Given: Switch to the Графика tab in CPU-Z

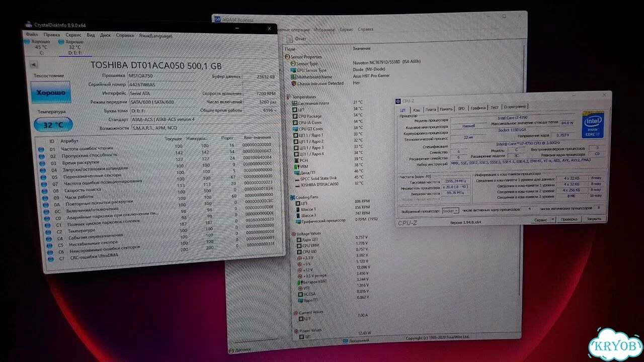Looking at the screenshot, I should (478, 108).
